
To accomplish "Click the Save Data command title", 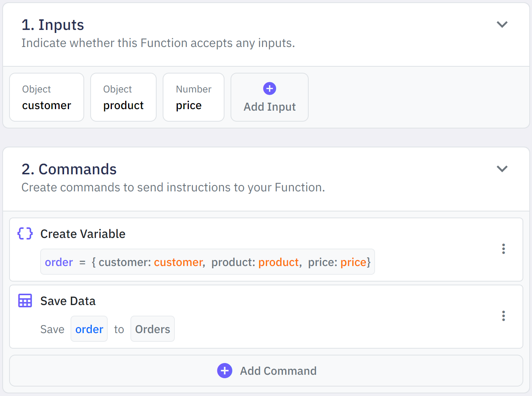I will (68, 301).
